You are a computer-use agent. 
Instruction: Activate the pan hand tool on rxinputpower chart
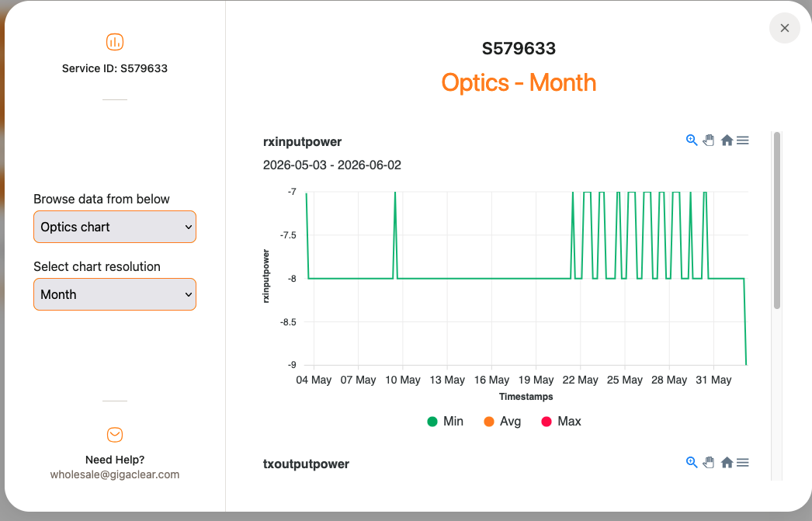click(709, 141)
